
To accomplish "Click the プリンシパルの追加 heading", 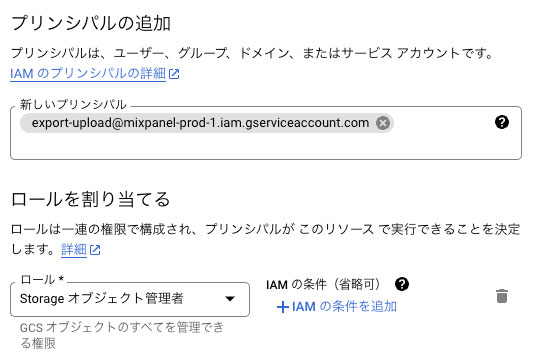I will click(x=91, y=24).
